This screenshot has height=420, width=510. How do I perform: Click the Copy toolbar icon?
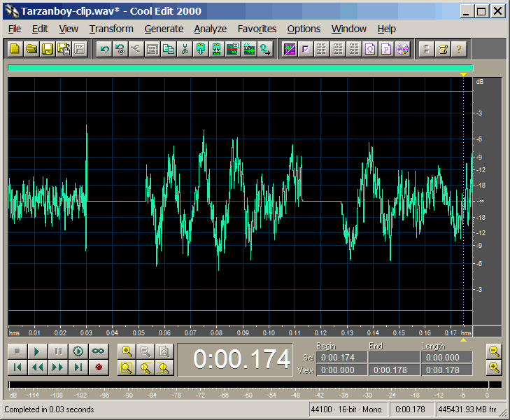(x=169, y=49)
